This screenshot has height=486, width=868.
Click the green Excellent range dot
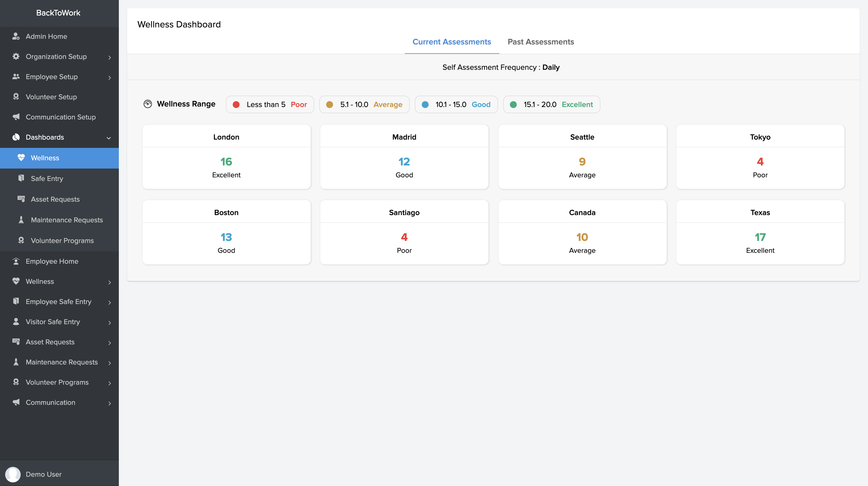(x=513, y=104)
